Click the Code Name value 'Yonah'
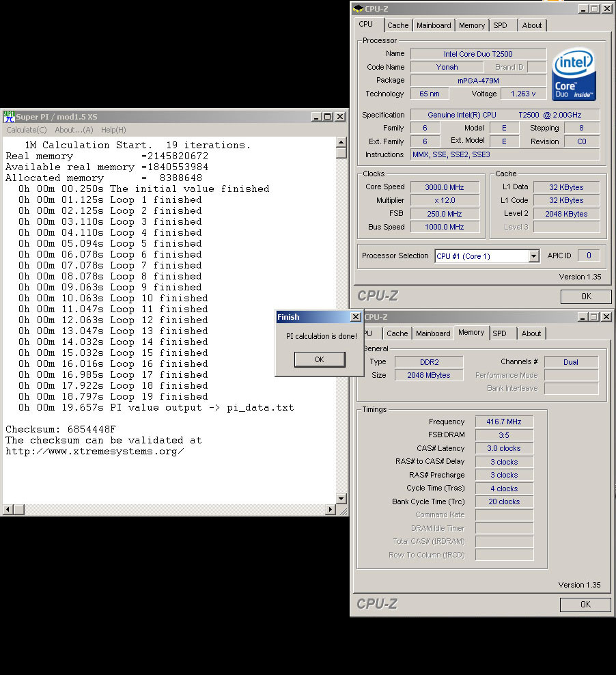The width and height of the screenshot is (616, 675). point(447,67)
